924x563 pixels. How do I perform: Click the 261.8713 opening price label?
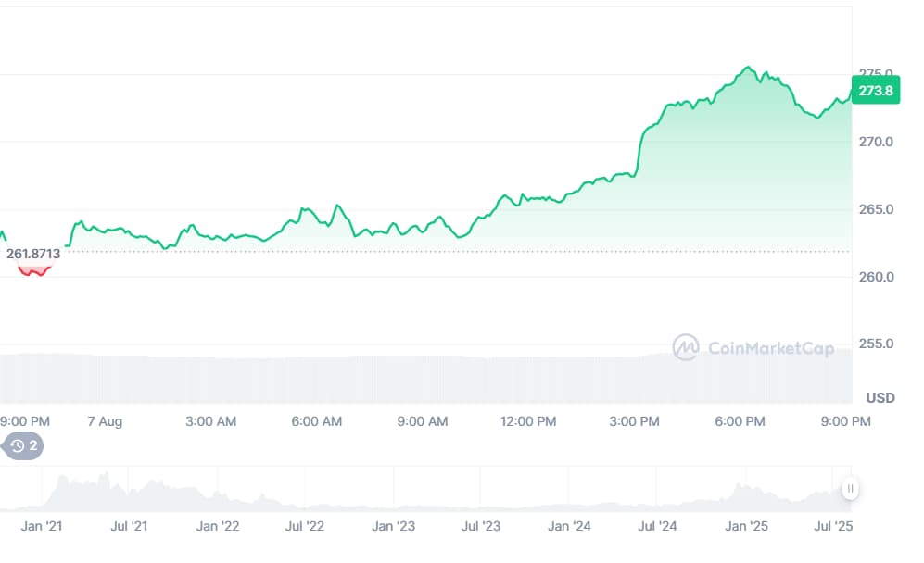[33, 254]
